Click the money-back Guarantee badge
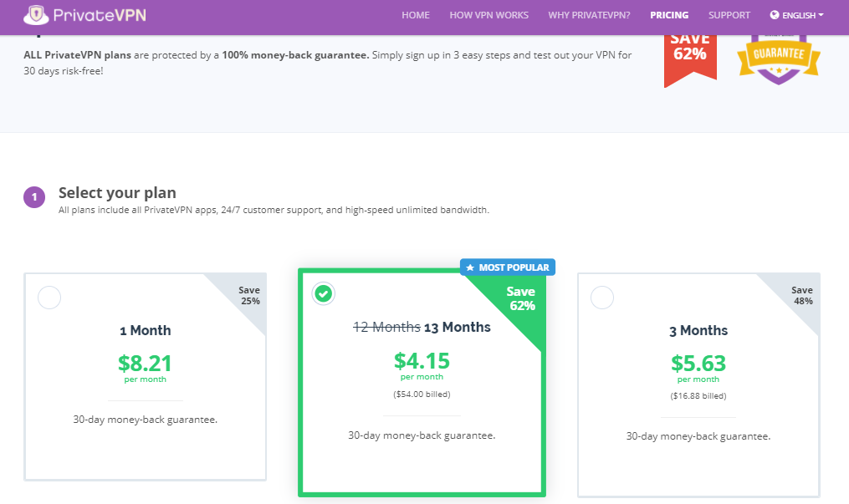This screenshot has width=849, height=504. [779, 59]
